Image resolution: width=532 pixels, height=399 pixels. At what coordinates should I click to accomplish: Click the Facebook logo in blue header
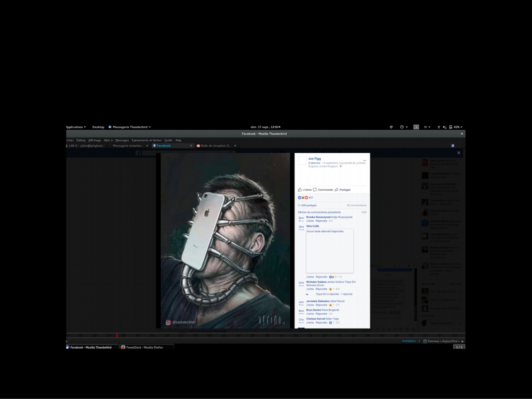tap(138, 153)
